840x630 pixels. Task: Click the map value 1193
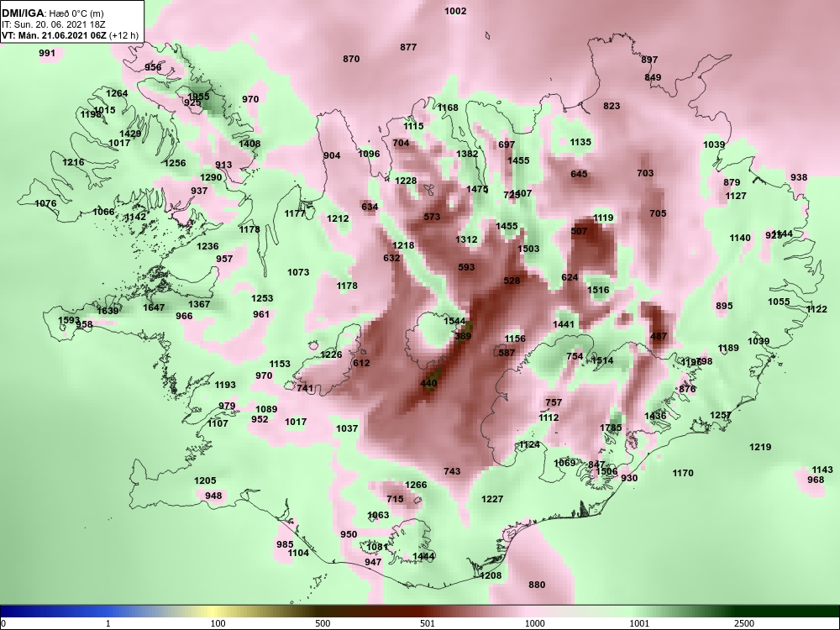[x=225, y=385]
